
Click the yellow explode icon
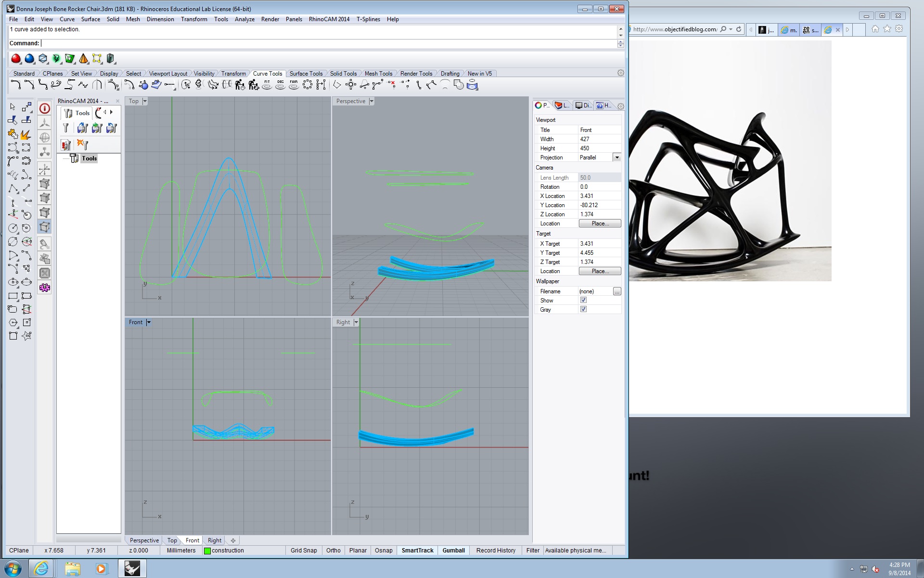tap(26, 134)
